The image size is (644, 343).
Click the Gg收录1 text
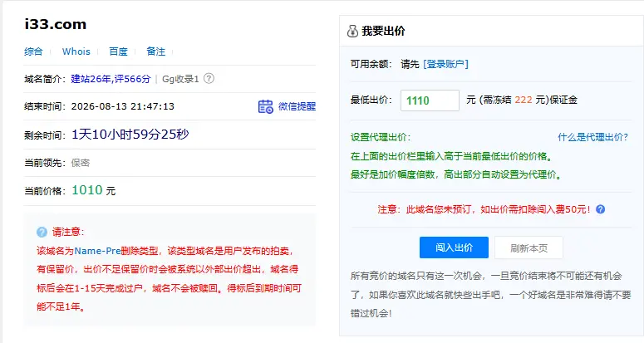(180, 79)
